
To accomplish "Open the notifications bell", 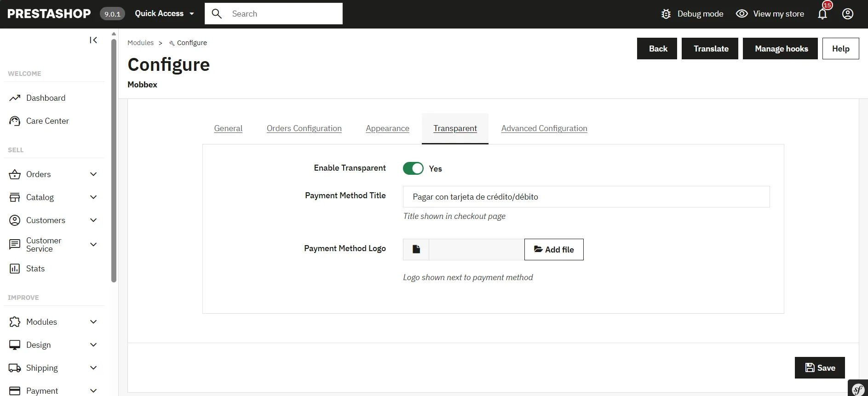I will pos(822,14).
